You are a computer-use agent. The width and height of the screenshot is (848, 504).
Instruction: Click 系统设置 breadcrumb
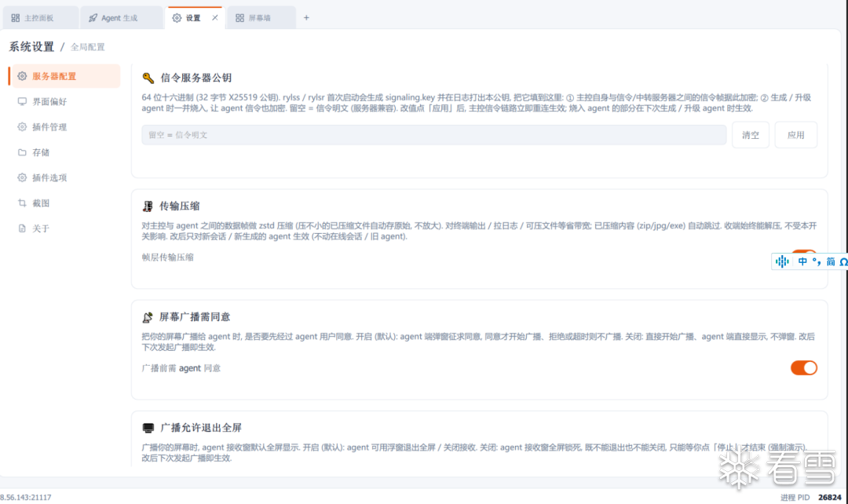[x=31, y=47]
